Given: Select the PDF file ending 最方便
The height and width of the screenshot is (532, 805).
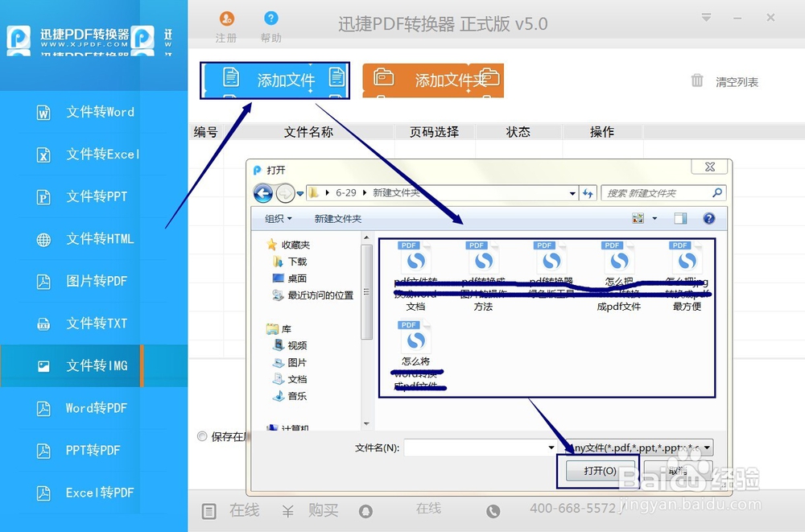Looking at the screenshot, I should (x=687, y=276).
